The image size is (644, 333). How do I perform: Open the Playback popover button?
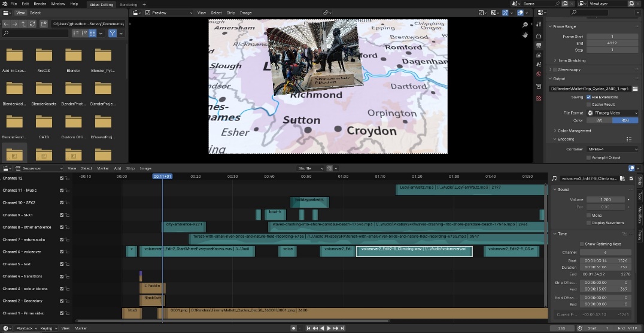(x=26, y=328)
